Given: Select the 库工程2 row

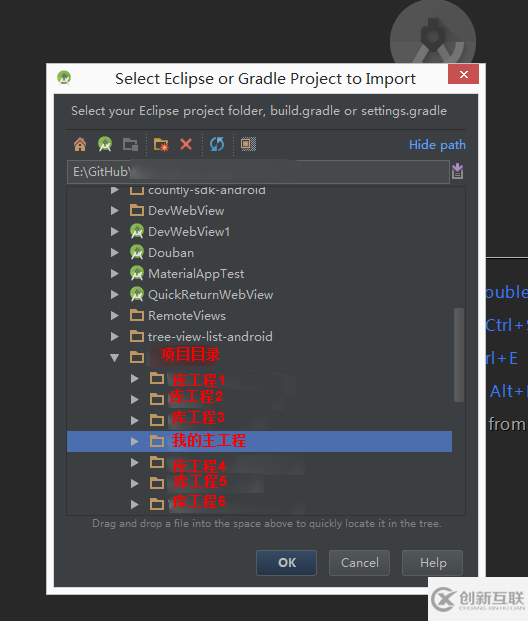Looking at the screenshot, I should (x=259, y=399).
